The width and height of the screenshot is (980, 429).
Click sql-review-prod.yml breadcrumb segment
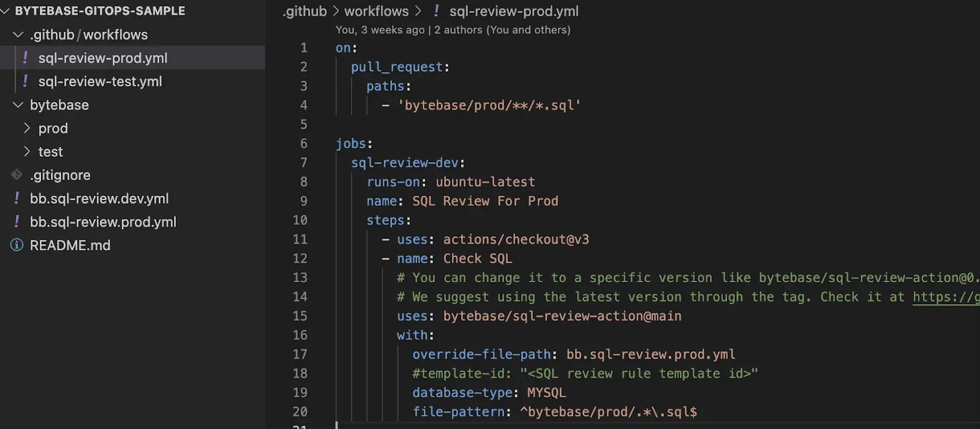[514, 11]
